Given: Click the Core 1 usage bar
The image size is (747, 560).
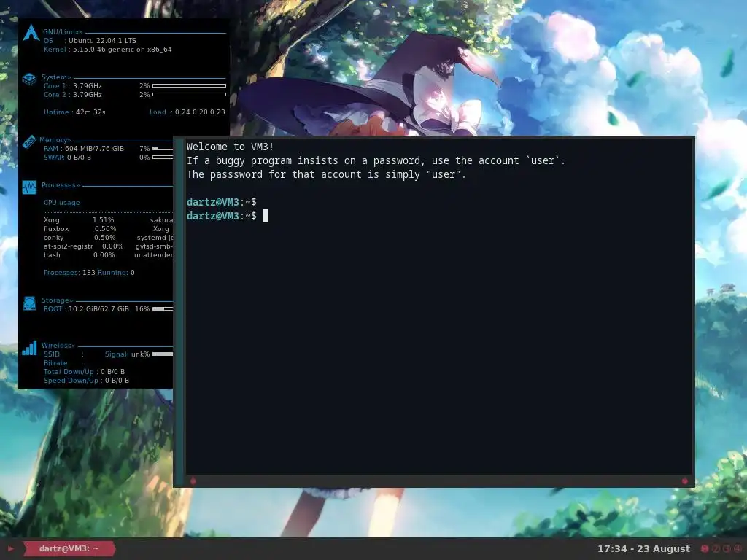Looking at the screenshot, I should point(189,86).
